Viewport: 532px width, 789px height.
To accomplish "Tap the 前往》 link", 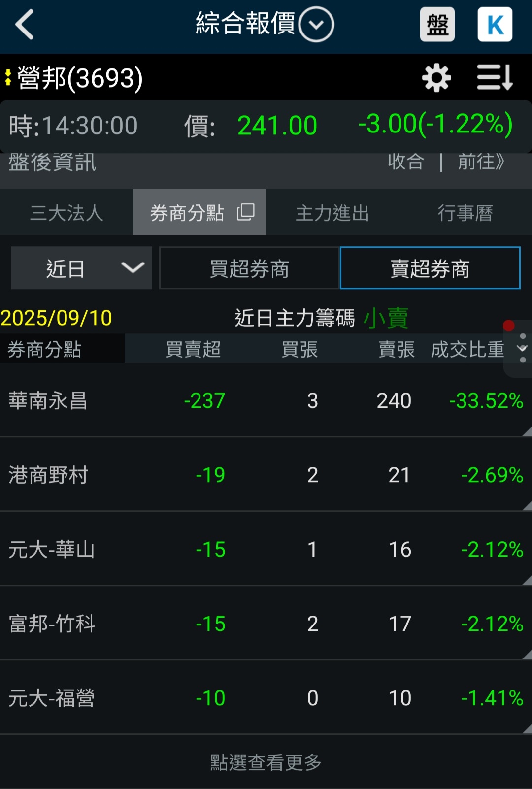I will tap(481, 162).
